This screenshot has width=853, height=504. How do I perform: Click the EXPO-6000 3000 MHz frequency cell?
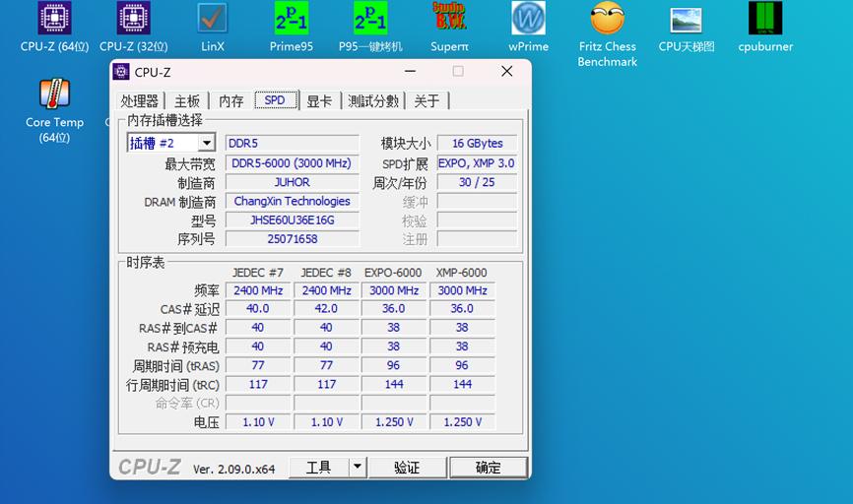coord(394,290)
